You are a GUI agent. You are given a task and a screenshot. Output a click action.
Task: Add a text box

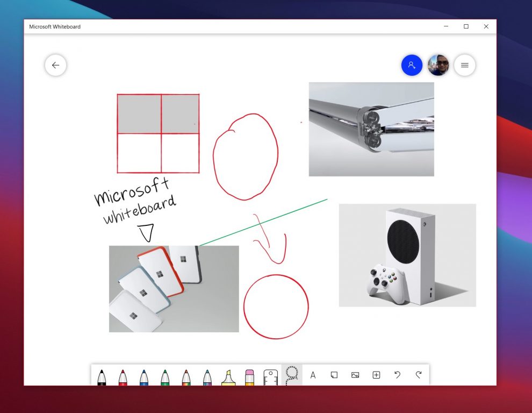coord(313,375)
